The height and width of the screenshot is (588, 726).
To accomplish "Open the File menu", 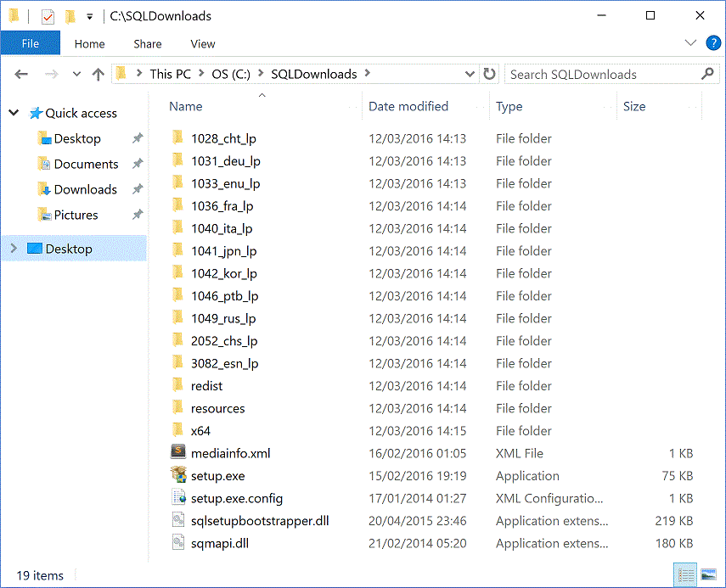I will pos(31,42).
